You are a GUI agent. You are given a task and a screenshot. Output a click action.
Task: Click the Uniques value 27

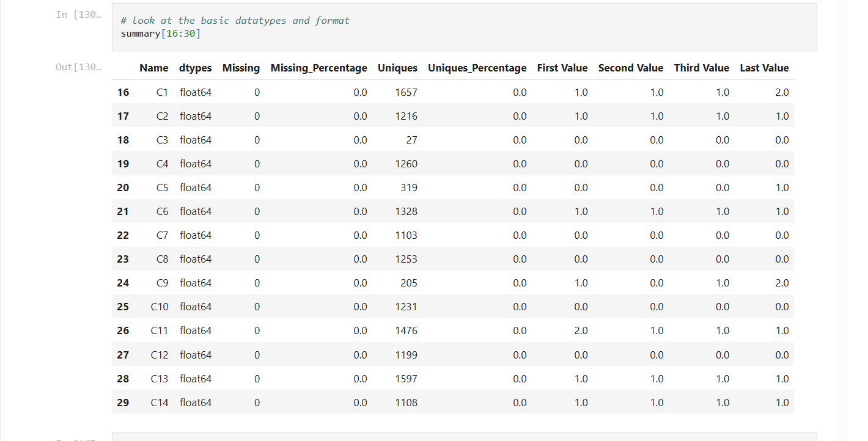tap(412, 140)
